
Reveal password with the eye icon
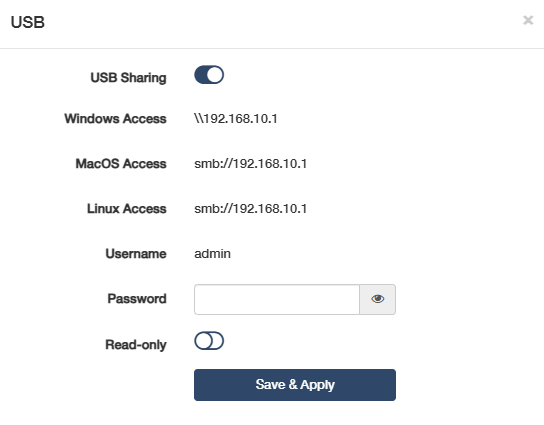pos(377,299)
